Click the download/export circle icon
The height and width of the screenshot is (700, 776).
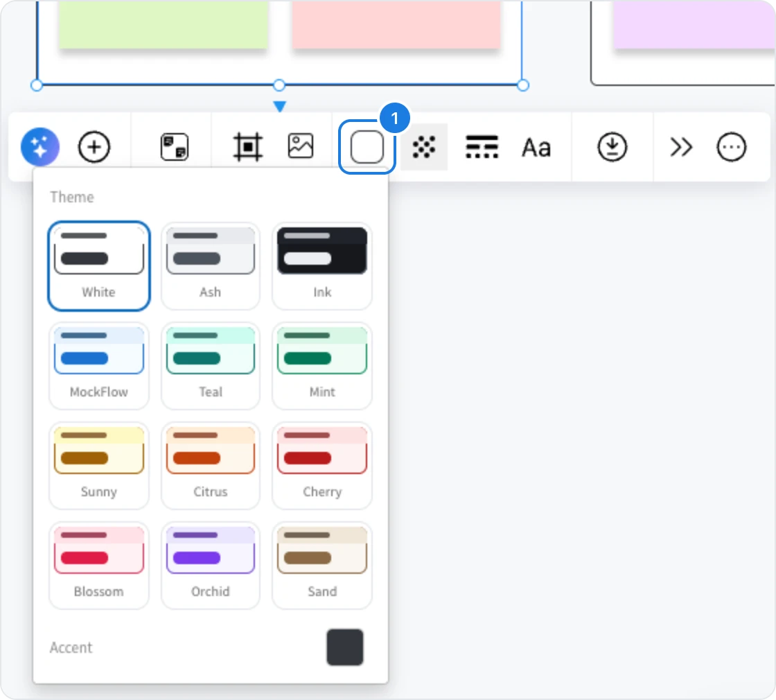[x=612, y=147]
